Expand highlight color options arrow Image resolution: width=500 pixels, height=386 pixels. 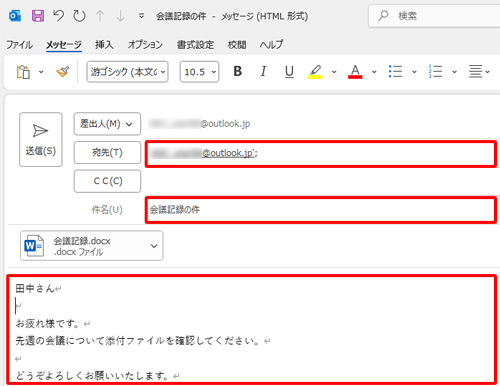tap(334, 72)
